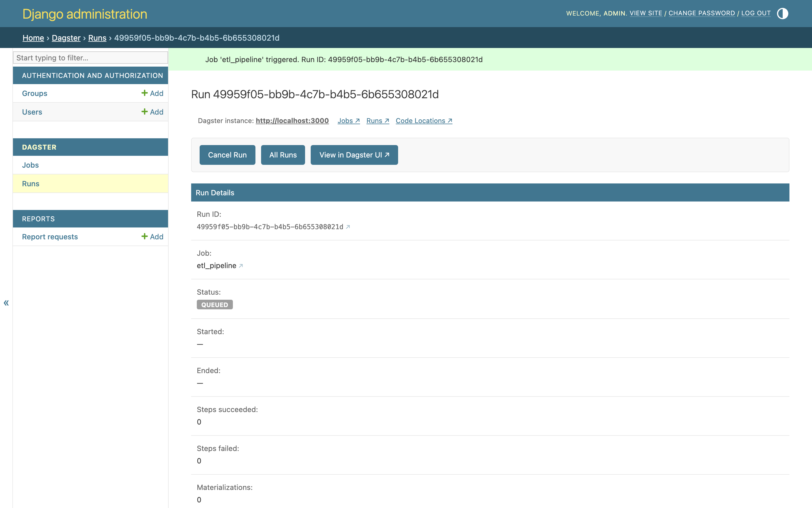
Task: Open the external-link arrow beside etl_pipeline
Action: [x=241, y=266]
